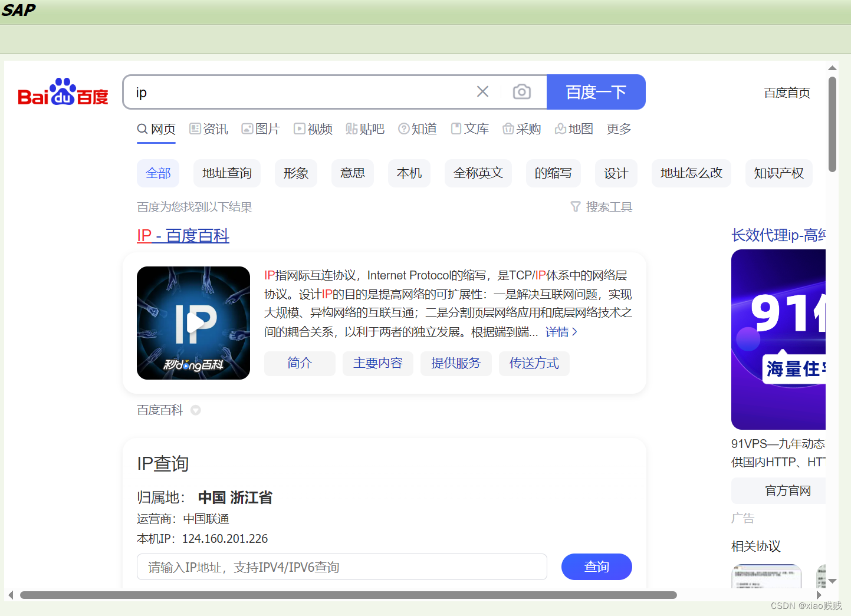Choose the 形象 filter chip
The image size is (851, 616).
pyautogui.click(x=296, y=173)
